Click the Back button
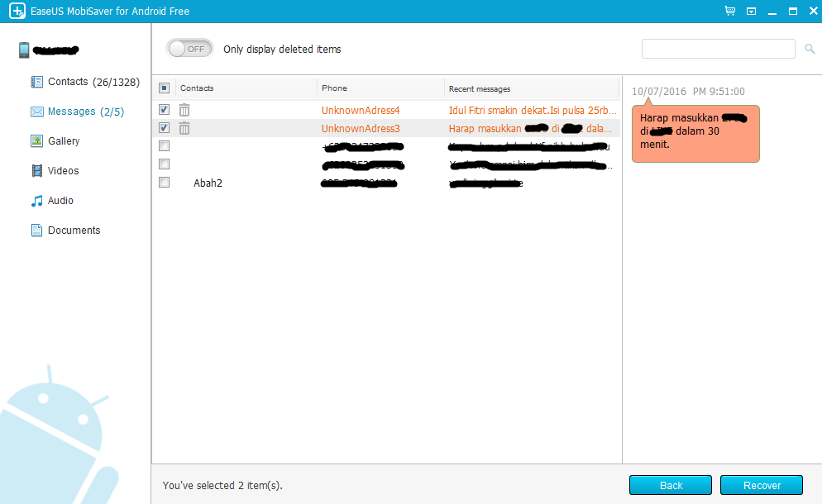This screenshot has width=822, height=504. (671, 485)
